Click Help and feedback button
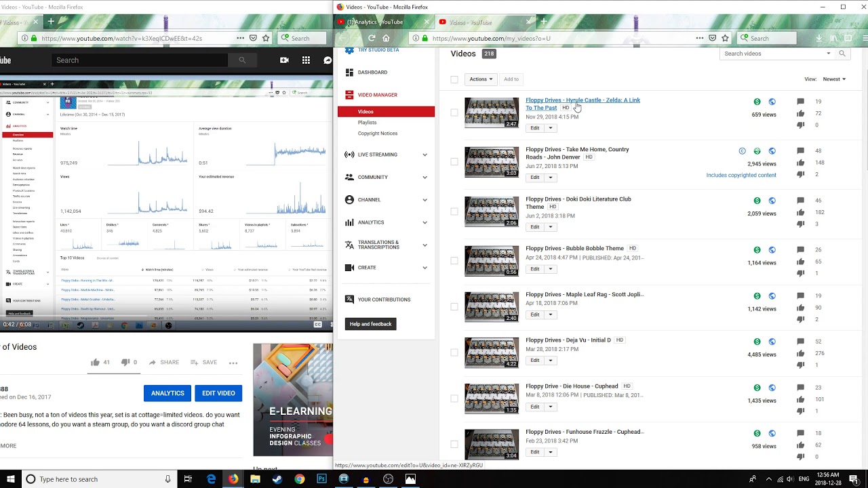The image size is (868, 488). click(371, 324)
